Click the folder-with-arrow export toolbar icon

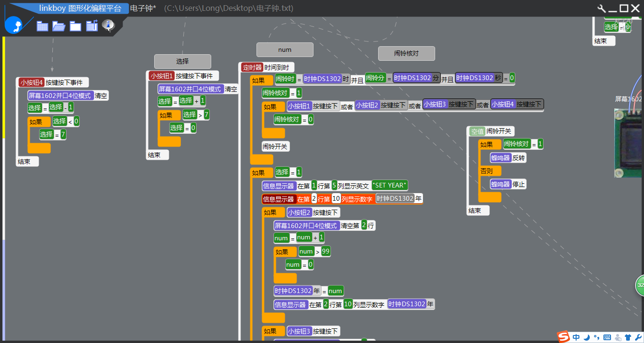[x=92, y=26]
